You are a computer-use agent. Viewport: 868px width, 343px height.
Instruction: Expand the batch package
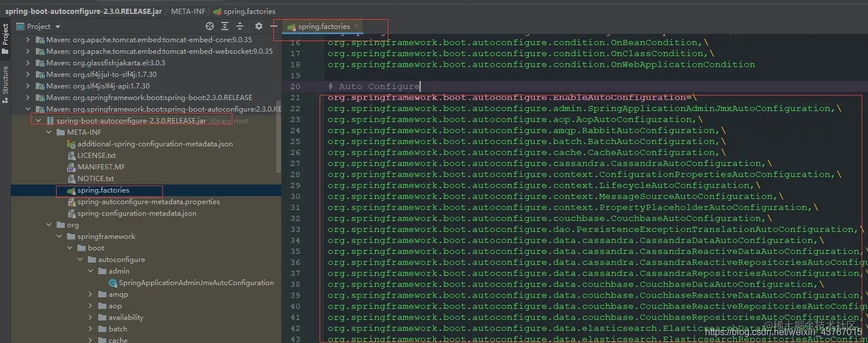click(90, 329)
